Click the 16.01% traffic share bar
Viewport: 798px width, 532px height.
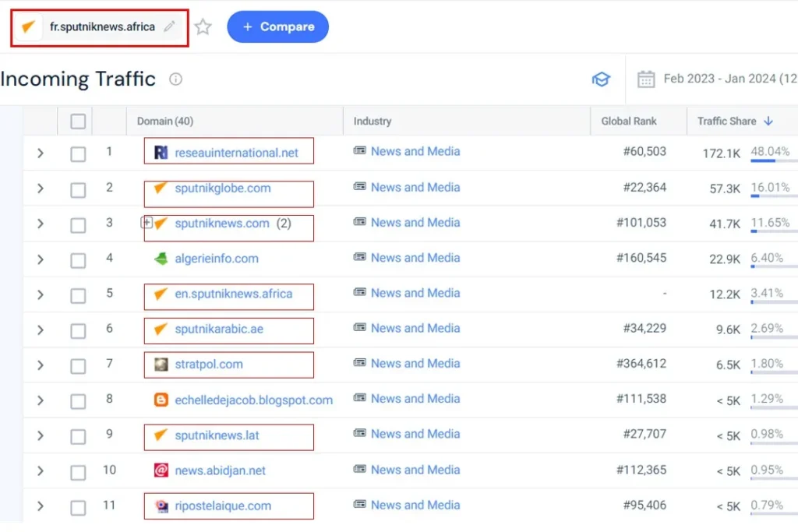click(774, 196)
